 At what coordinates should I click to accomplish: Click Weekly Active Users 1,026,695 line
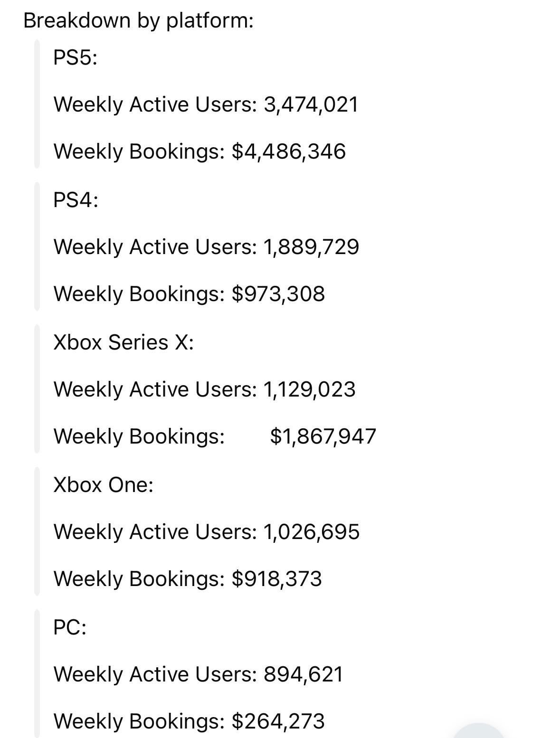pos(206,531)
